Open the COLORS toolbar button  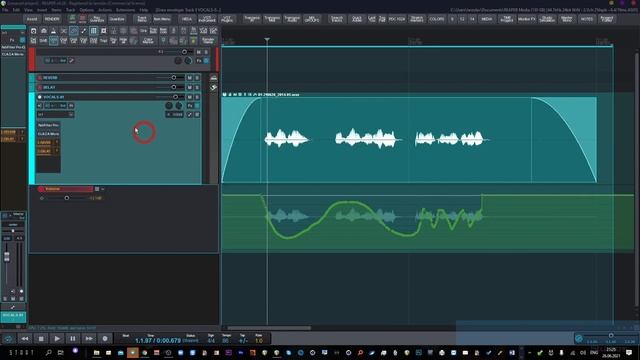tap(437, 19)
